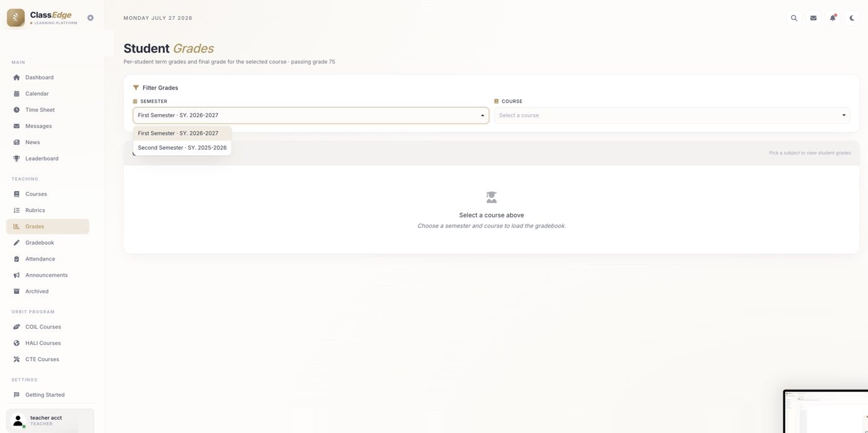Click the Gradebook pencil icon

tap(17, 243)
